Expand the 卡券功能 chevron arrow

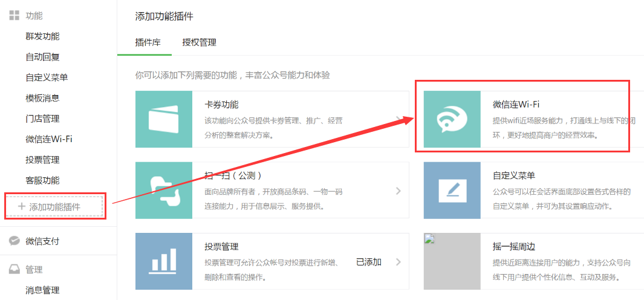point(398,120)
